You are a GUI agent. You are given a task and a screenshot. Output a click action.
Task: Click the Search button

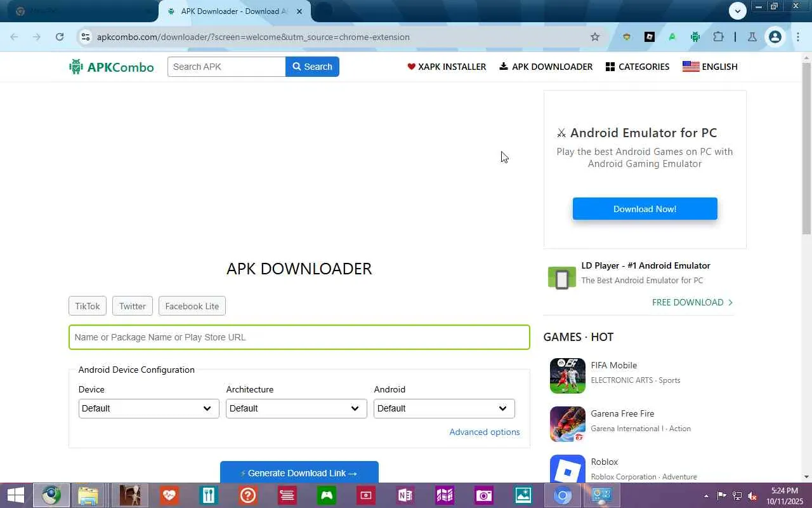tap(312, 67)
